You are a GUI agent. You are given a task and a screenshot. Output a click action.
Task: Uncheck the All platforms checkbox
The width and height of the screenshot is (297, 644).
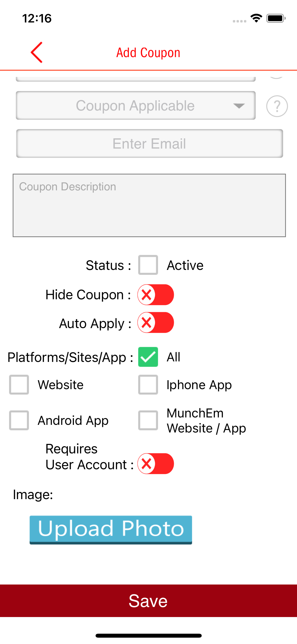point(148,357)
